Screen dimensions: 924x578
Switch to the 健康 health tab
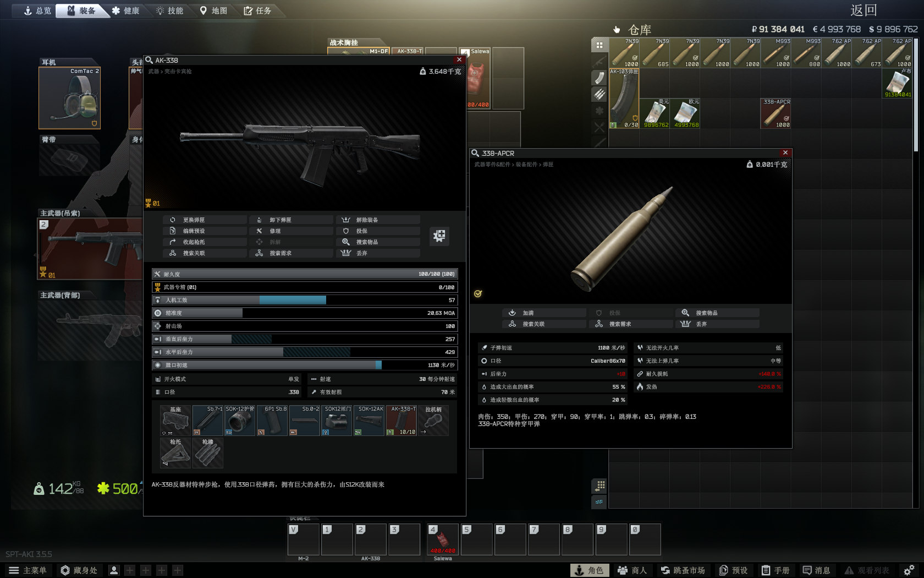click(126, 10)
